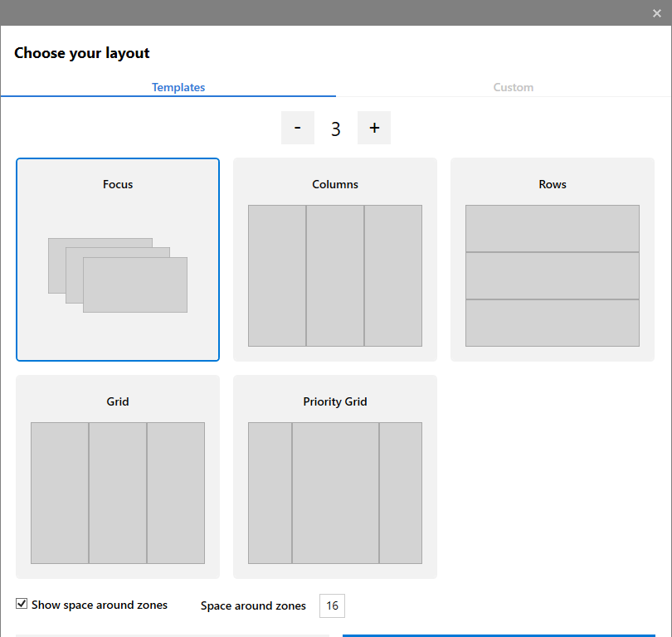Click wide center zone in Priority Grid preview

pyautogui.click(x=335, y=493)
